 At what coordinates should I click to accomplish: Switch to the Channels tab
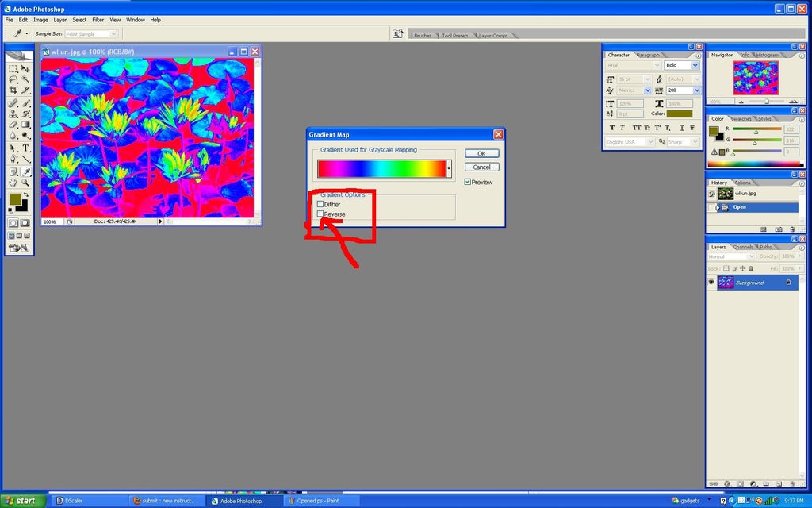[742, 248]
